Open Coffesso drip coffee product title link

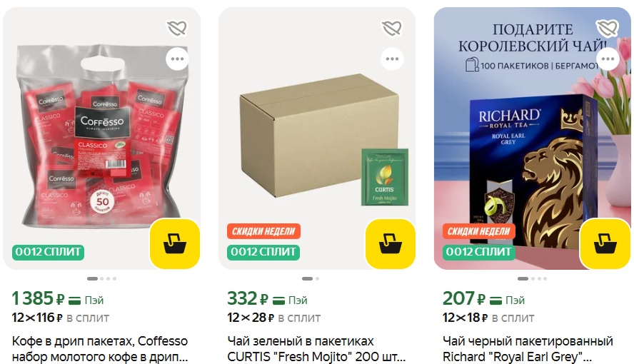point(100,349)
